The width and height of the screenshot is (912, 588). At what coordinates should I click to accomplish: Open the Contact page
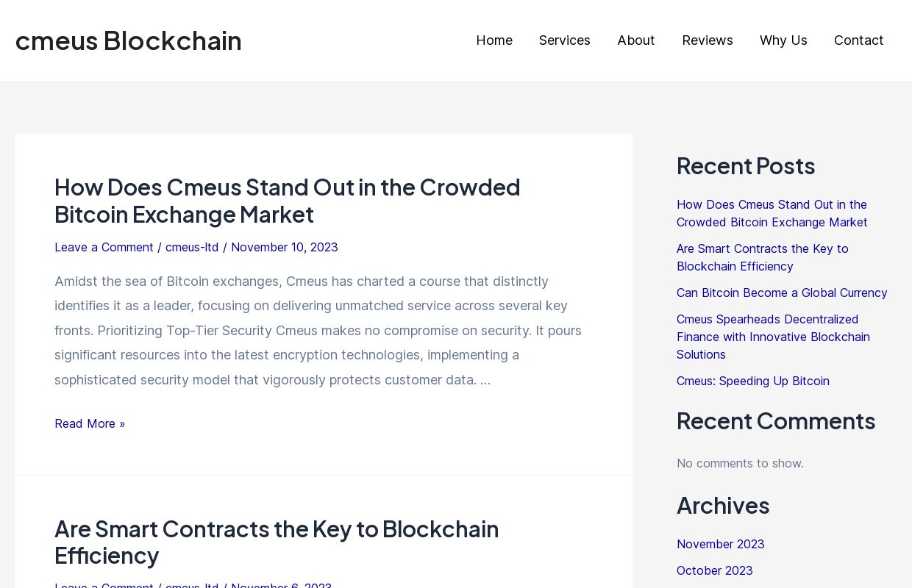[858, 40]
